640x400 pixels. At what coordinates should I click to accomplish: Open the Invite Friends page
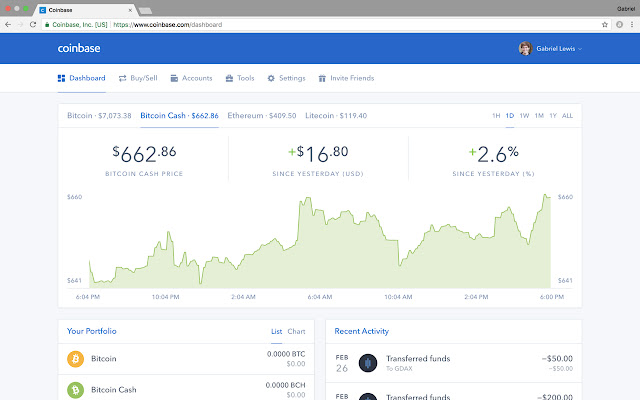coord(346,78)
